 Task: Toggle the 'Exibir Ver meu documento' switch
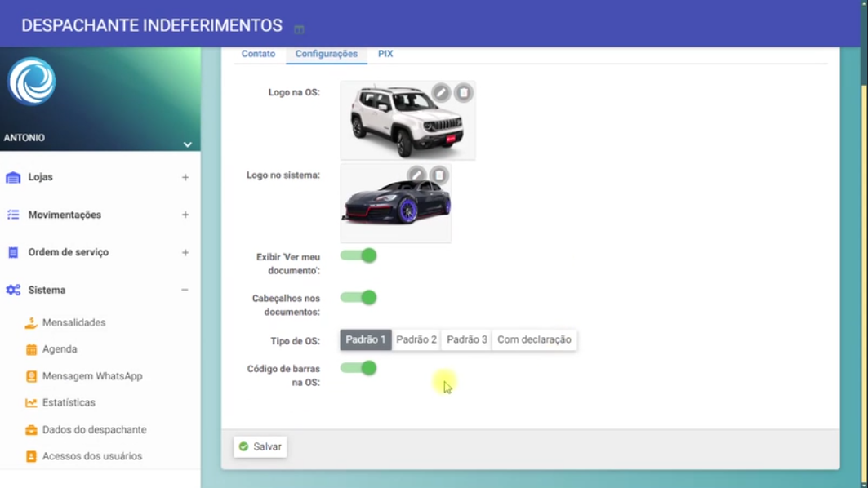click(x=359, y=255)
